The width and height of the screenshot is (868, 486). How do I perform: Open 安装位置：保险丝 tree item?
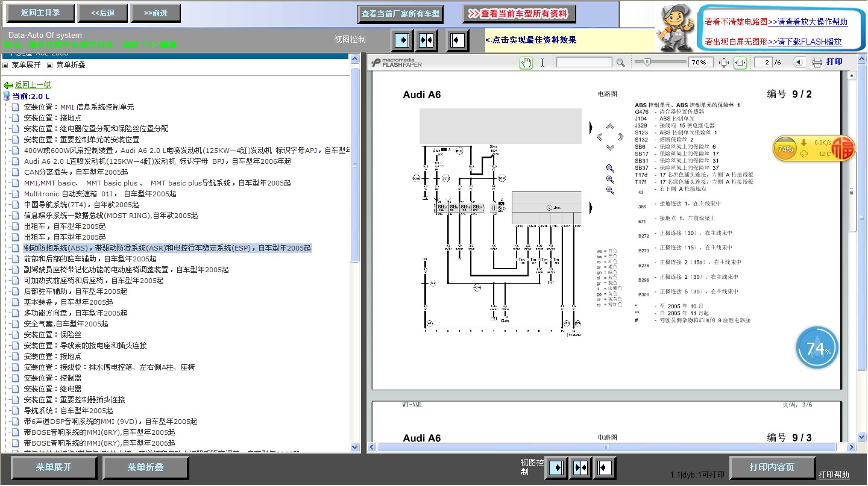point(52,335)
